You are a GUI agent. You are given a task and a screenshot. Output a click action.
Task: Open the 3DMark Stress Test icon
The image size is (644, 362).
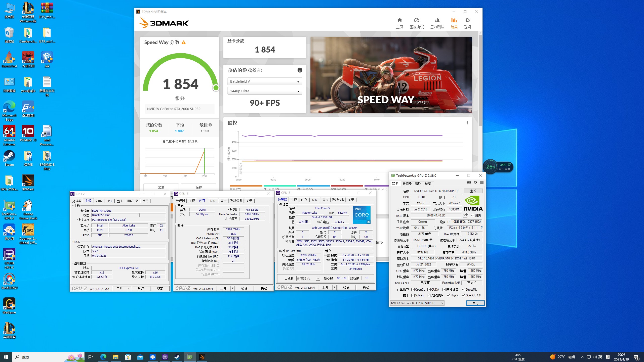[x=437, y=20]
